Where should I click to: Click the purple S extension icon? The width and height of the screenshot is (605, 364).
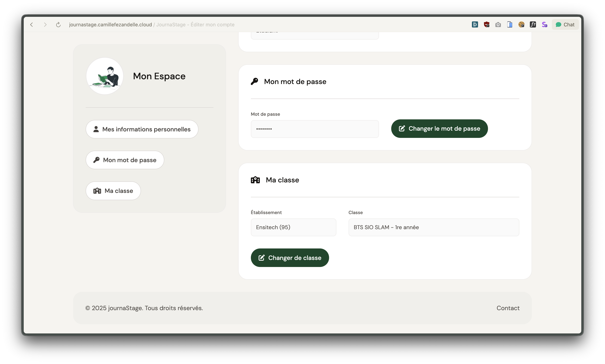(545, 24)
